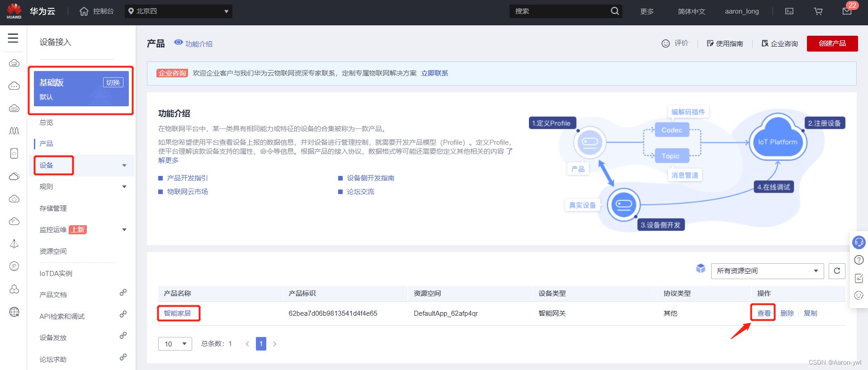Open 资源空间 in sidebar
This screenshot has height=370, width=868.
[53, 251]
